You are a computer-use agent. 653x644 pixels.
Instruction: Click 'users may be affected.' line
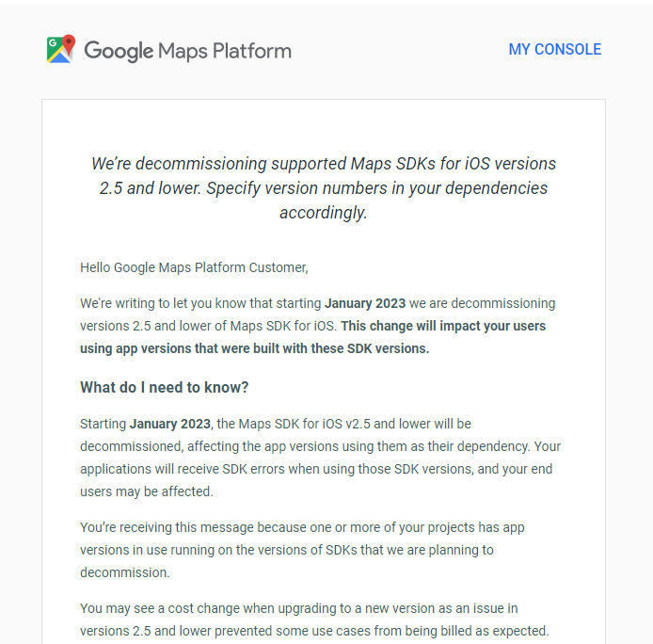(147, 491)
